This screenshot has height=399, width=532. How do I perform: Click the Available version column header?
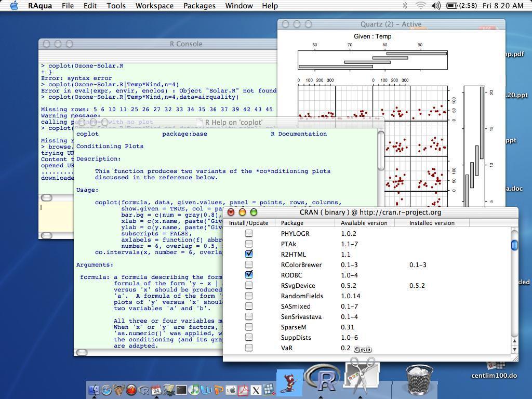click(364, 223)
